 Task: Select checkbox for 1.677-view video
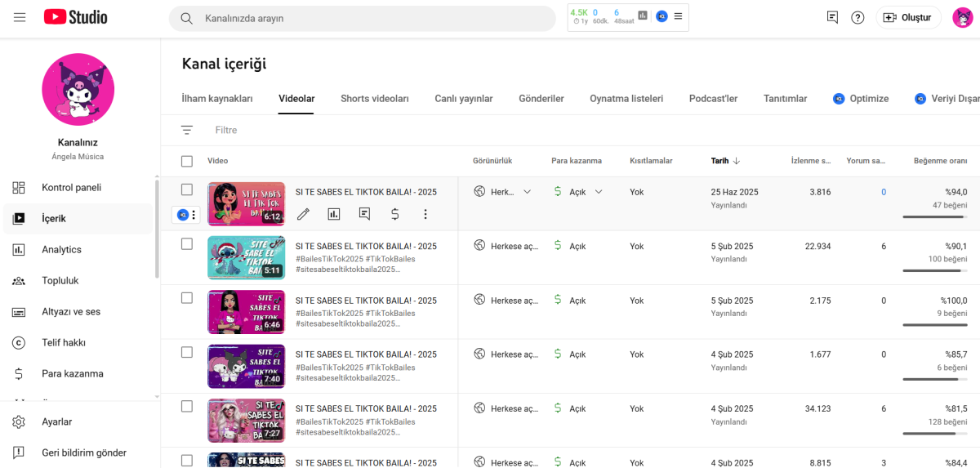point(187,352)
